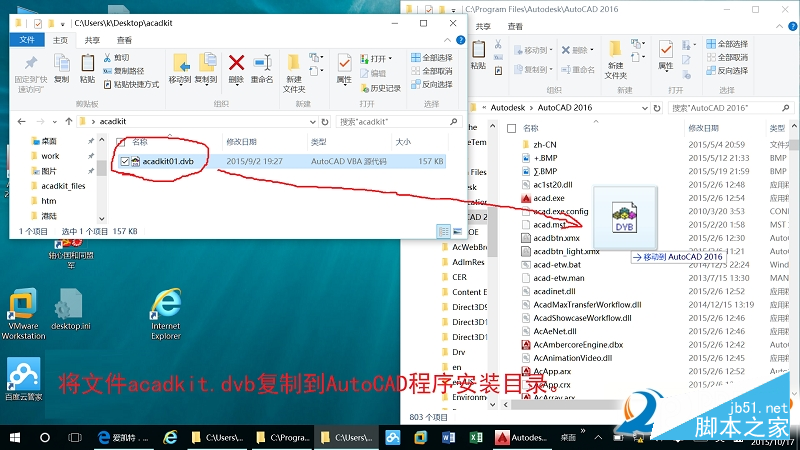The image size is (800, 450).
Task: Click Autodesk breadcrumb in AutoCAD 2016 address bar
Action: 508,108
